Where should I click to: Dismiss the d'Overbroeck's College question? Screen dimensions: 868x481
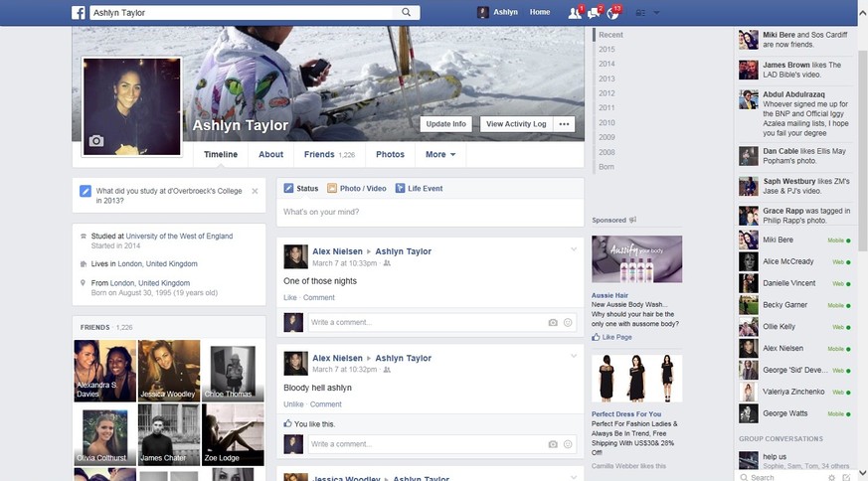[x=255, y=190]
